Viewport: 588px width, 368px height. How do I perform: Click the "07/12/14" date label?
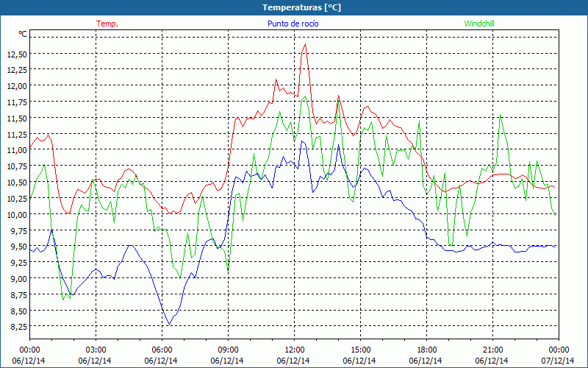click(x=558, y=361)
